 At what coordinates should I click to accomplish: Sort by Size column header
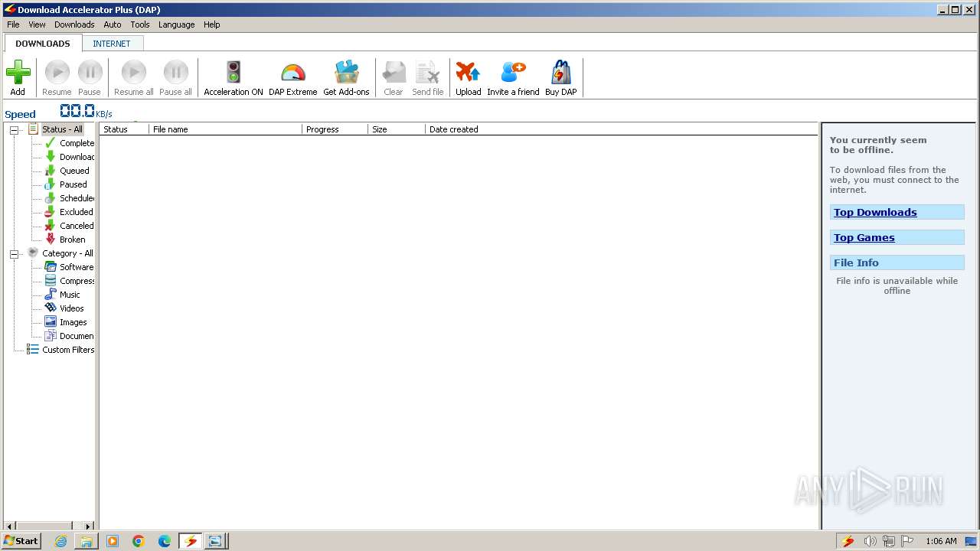[396, 129]
